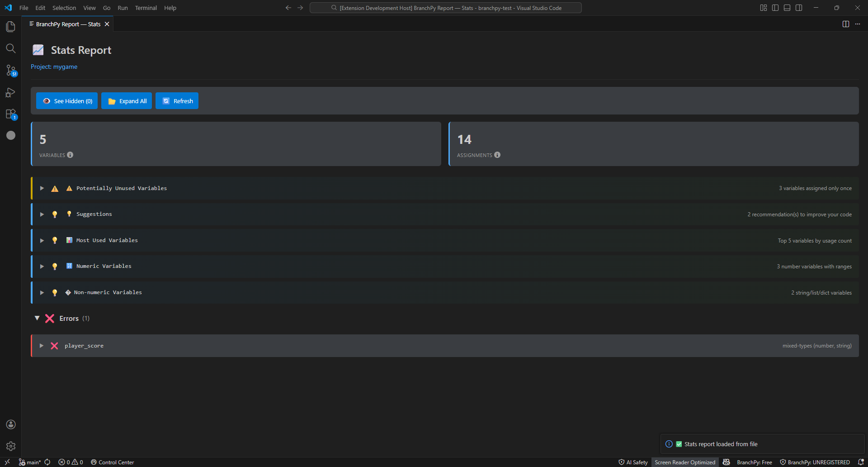Screen dimensions: 868x467
Task: Toggle the bottom panel layout icon
Action: (787, 8)
